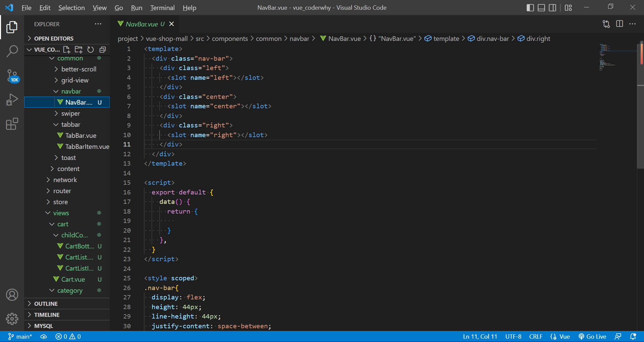Open the Extensions view icon
This screenshot has height=342, width=644.
[x=12, y=124]
